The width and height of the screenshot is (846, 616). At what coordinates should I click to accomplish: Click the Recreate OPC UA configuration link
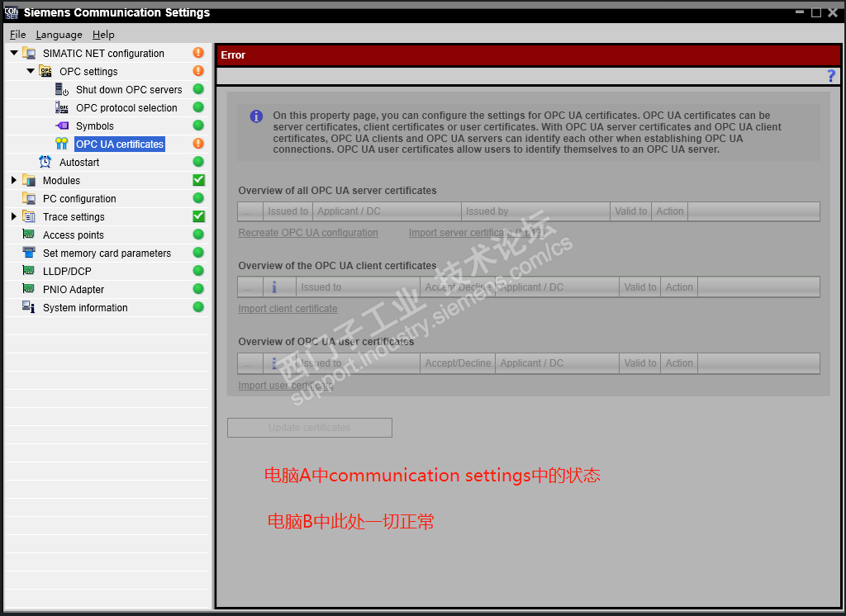308,233
